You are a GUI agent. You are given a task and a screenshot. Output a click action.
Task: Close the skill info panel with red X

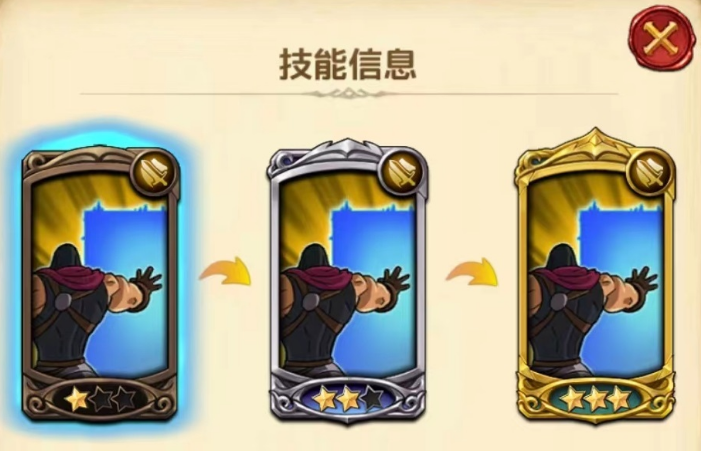coord(661,39)
